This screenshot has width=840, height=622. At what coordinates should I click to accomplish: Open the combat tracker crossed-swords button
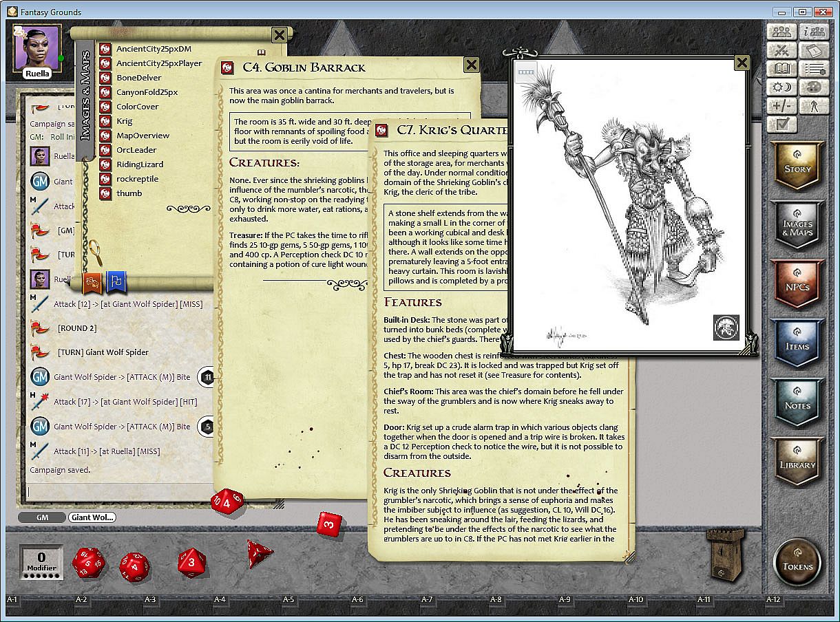point(781,50)
